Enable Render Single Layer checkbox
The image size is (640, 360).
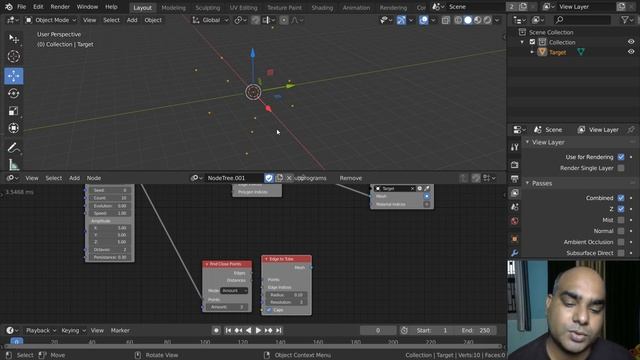(621, 168)
